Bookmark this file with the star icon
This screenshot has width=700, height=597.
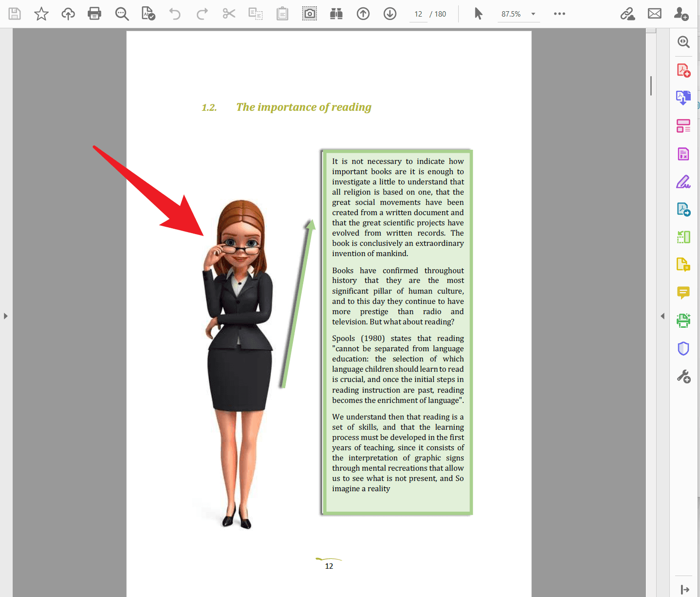tap(41, 14)
